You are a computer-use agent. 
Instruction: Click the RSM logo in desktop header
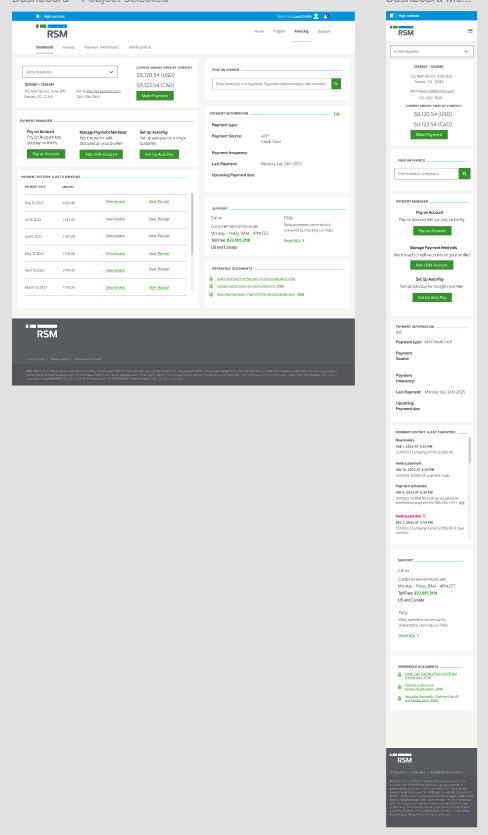click(52, 31)
